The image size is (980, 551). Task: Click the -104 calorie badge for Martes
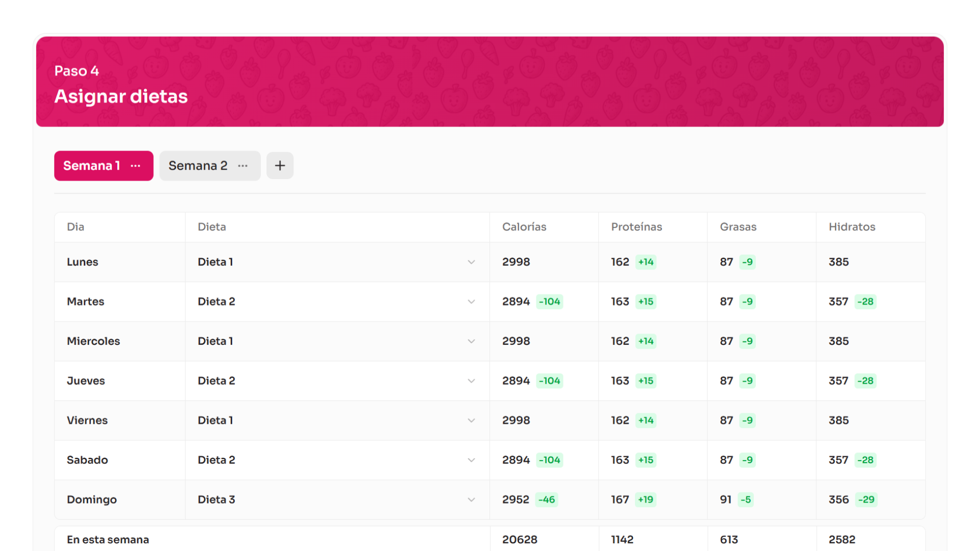550,302
